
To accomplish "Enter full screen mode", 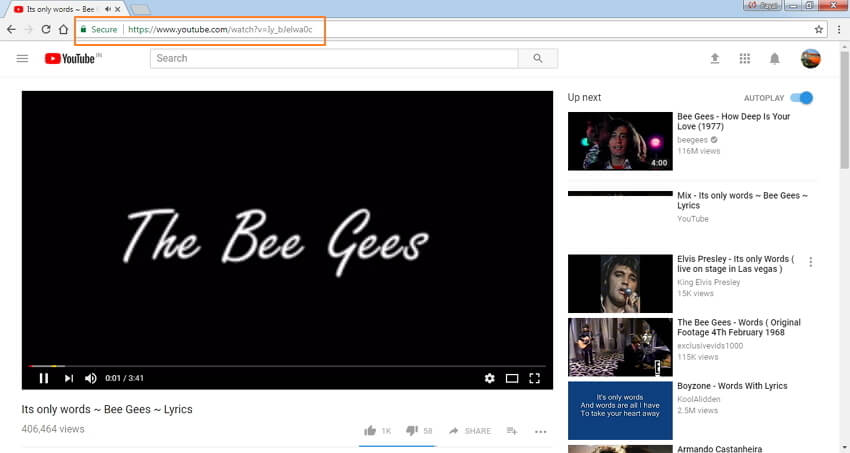I will tap(535, 378).
